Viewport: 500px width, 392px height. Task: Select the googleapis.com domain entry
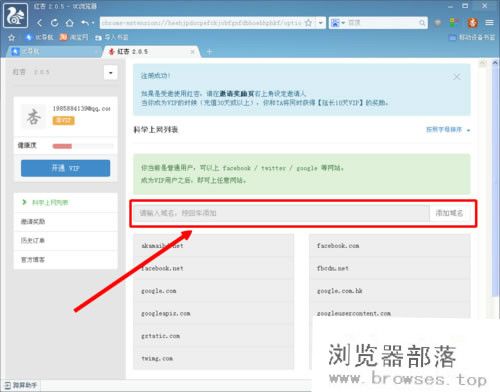pyautogui.click(x=214, y=314)
